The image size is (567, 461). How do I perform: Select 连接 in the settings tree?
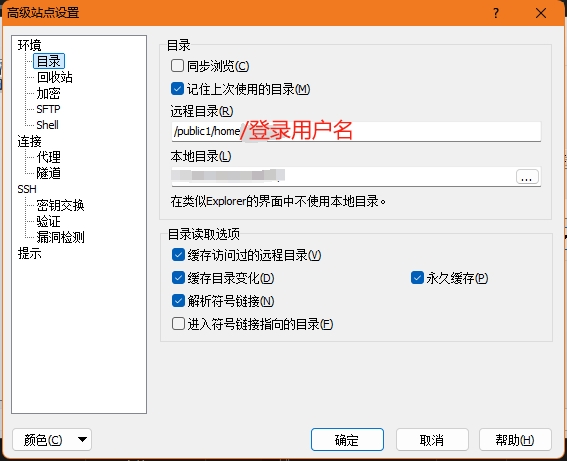(29, 141)
